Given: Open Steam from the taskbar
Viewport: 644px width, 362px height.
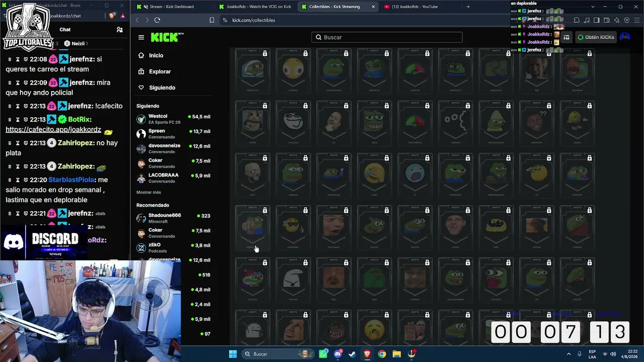Looking at the screenshot, I should pos(352,354).
